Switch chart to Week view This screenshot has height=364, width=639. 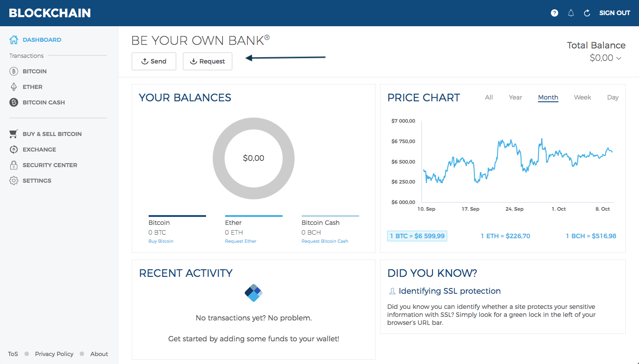[x=582, y=97]
